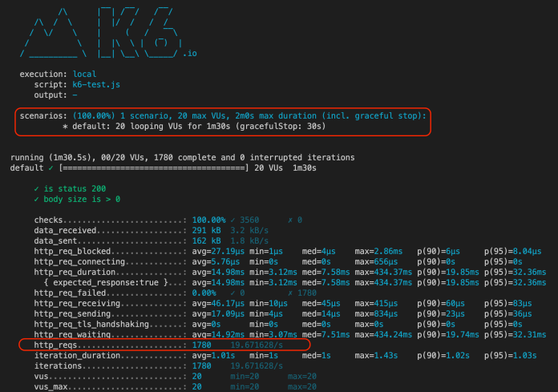Image resolution: width=558 pixels, height=392 pixels.
Task: Click the 'scenarios:' label
Action: click(43, 116)
